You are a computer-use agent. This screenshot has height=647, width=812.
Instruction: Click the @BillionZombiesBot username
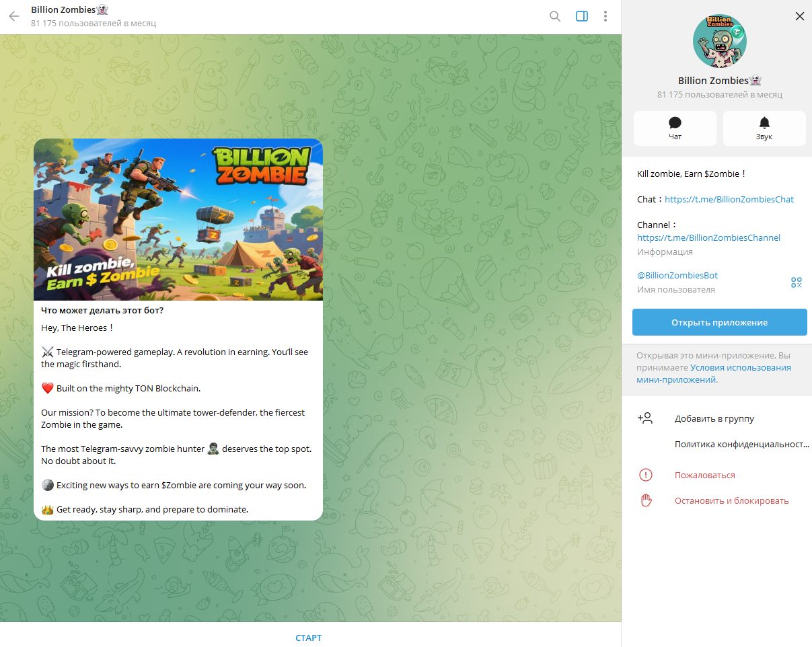(x=677, y=276)
